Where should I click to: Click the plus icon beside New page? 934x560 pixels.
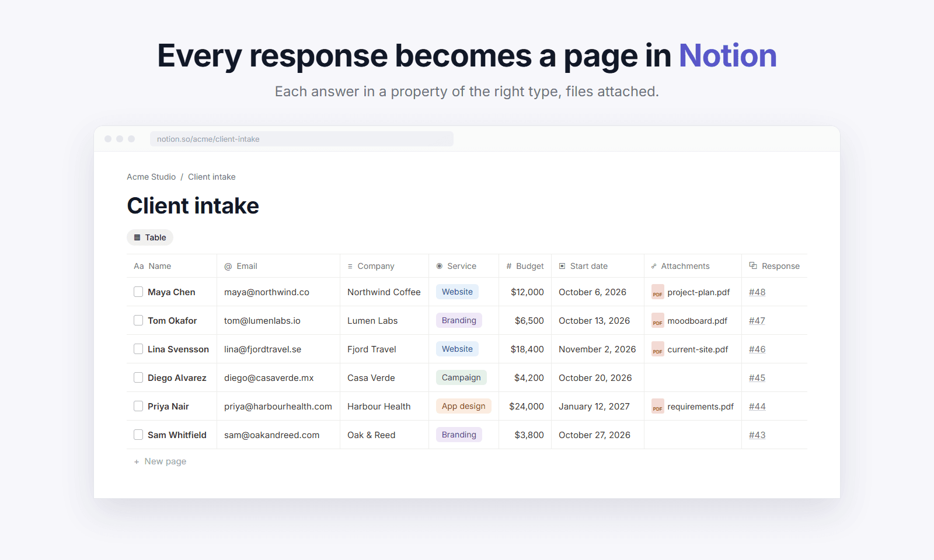pos(137,461)
